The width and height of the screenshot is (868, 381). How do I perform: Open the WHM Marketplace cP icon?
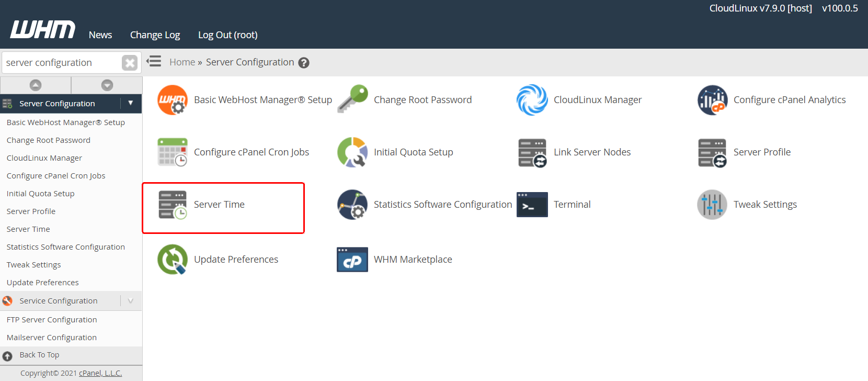[x=352, y=260]
